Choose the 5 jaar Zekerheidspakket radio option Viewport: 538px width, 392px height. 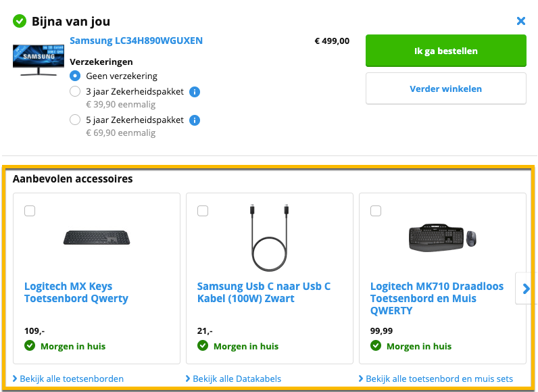(75, 120)
